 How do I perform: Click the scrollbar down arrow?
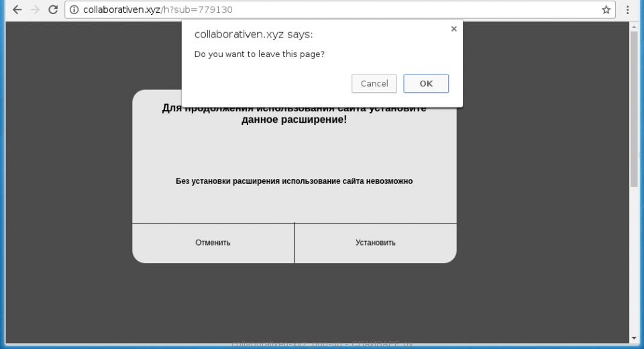pyautogui.click(x=634, y=337)
